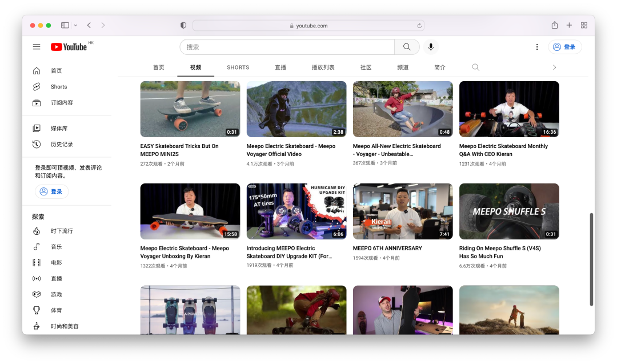Open the 频道 channels tab
The height and width of the screenshot is (364, 617).
[x=403, y=67]
